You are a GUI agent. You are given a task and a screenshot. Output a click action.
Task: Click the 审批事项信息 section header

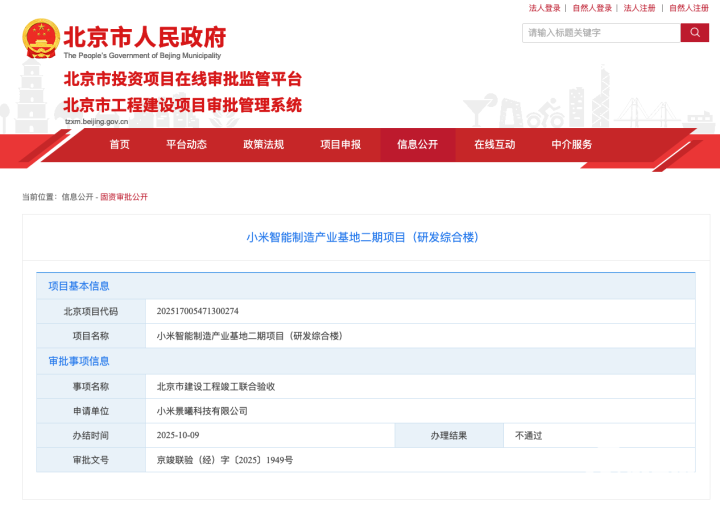click(79, 361)
